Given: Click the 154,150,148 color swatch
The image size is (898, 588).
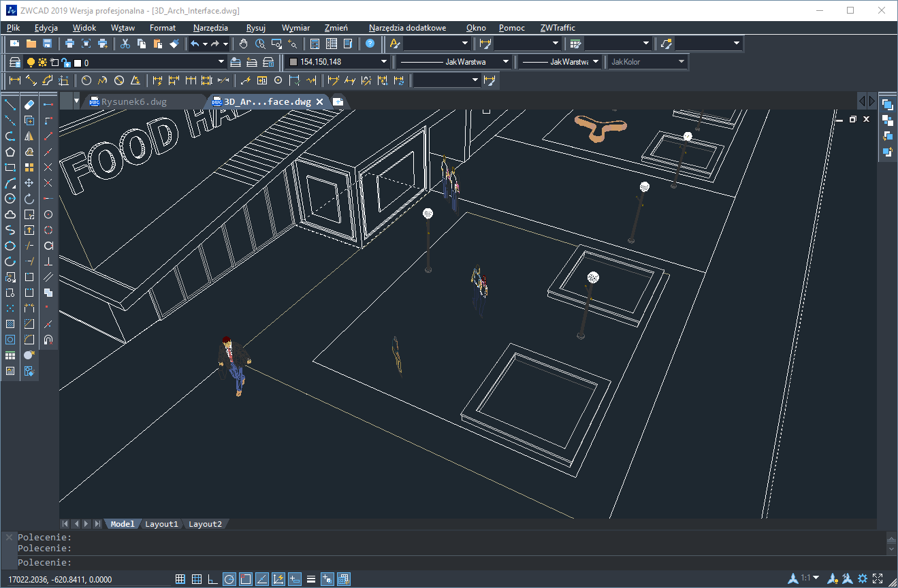Looking at the screenshot, I should point(295,61).
